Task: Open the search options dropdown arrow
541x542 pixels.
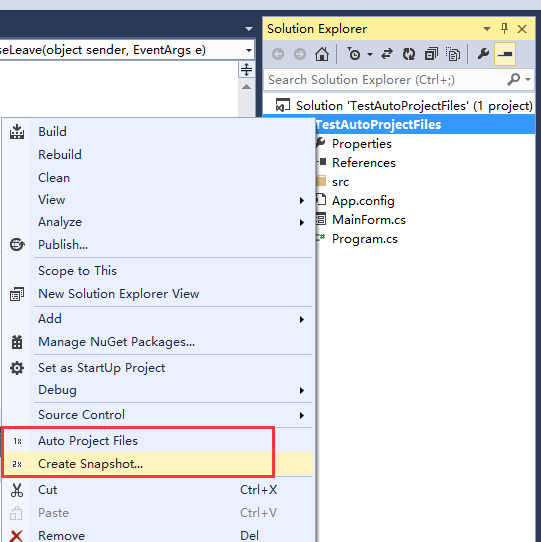Action: [x=528, y=80]
